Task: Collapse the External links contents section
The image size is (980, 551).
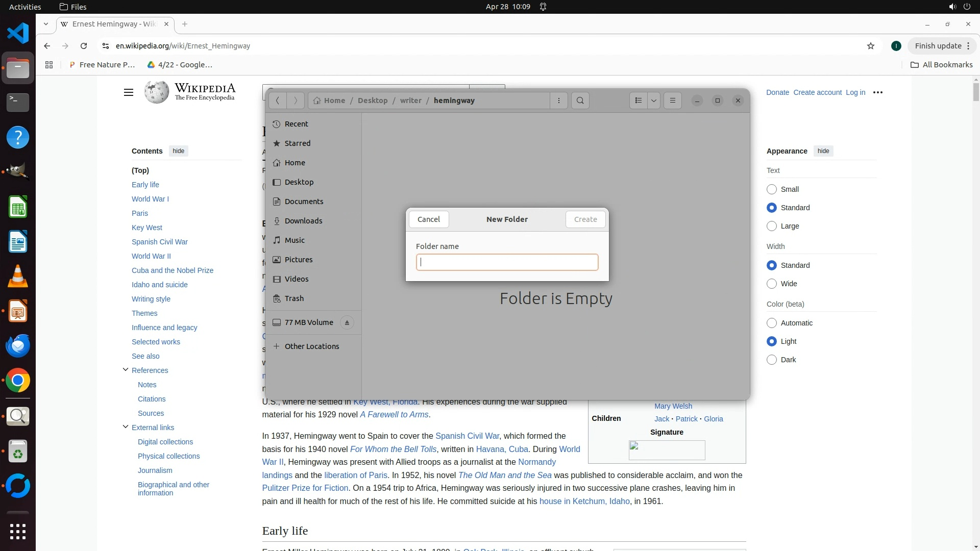Action: click(126, 427)
